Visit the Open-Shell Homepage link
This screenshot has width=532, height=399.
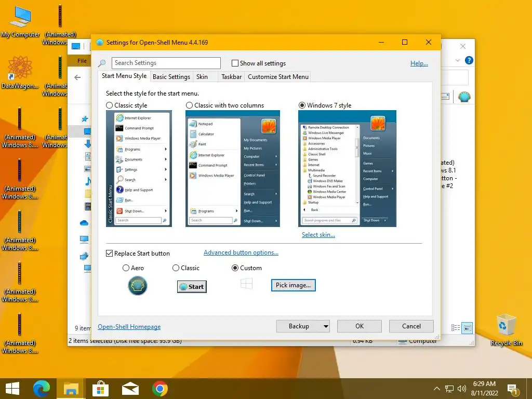pos(129,327)
